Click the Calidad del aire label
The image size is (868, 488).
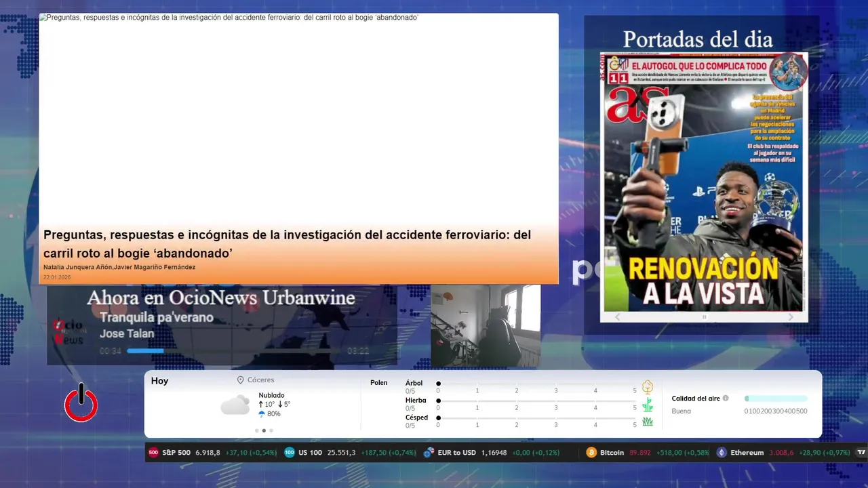[x=696, y=399]
